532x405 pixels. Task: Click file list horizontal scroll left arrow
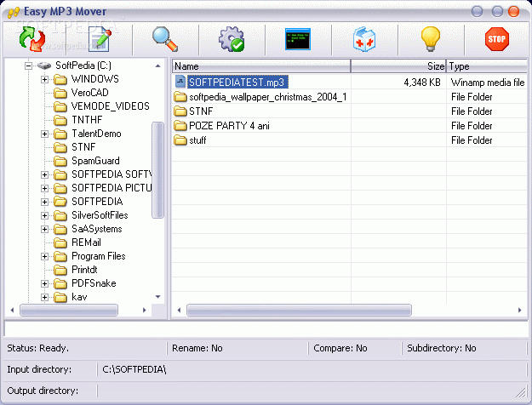tap(179, 310)
